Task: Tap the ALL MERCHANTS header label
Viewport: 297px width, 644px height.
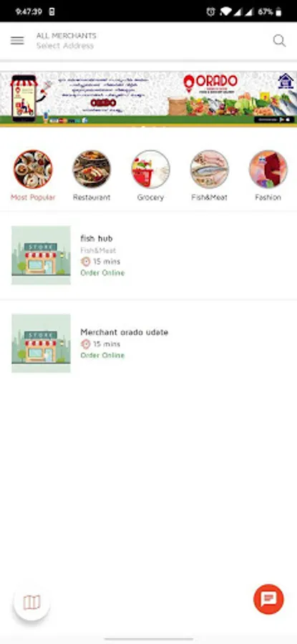Action: point(66,36)
